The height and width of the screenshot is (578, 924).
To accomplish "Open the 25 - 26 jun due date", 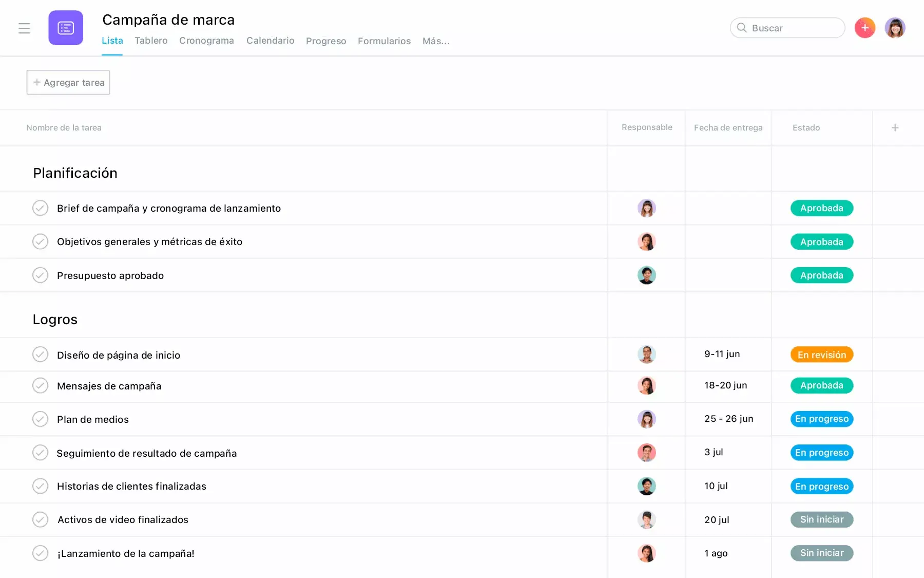I will pos(728,419).
